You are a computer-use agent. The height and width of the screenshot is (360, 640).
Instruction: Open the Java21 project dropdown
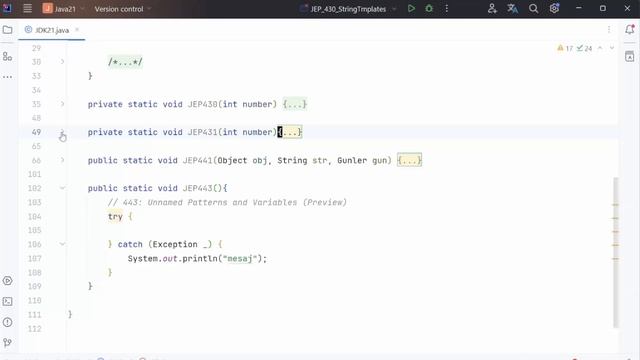pyautogui.click(x=64, y=9)
